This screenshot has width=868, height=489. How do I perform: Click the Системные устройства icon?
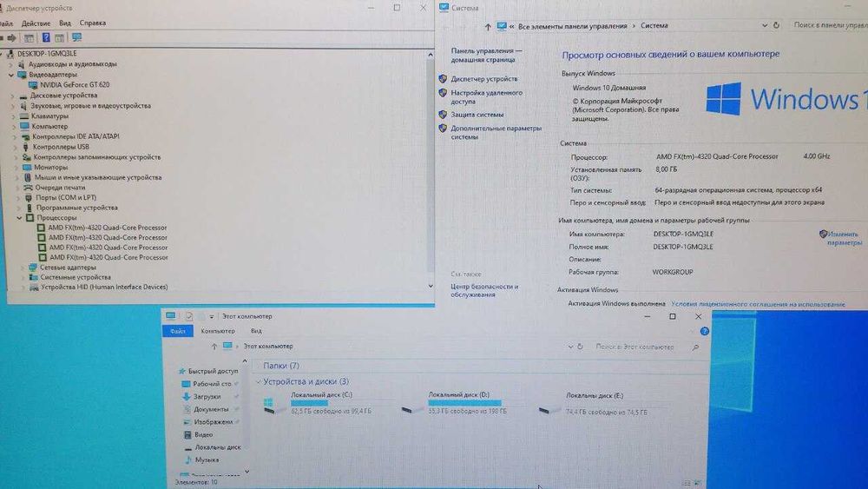[34, 277]
